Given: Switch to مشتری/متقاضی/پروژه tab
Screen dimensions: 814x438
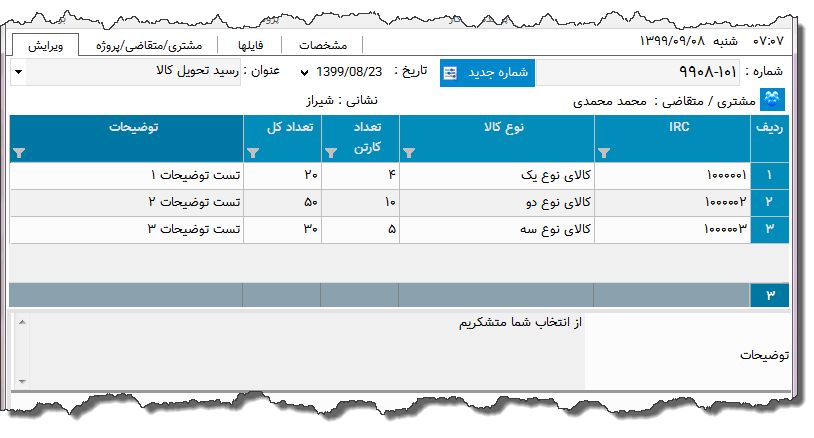Looking at the screenshot, I should pos(148,45).
